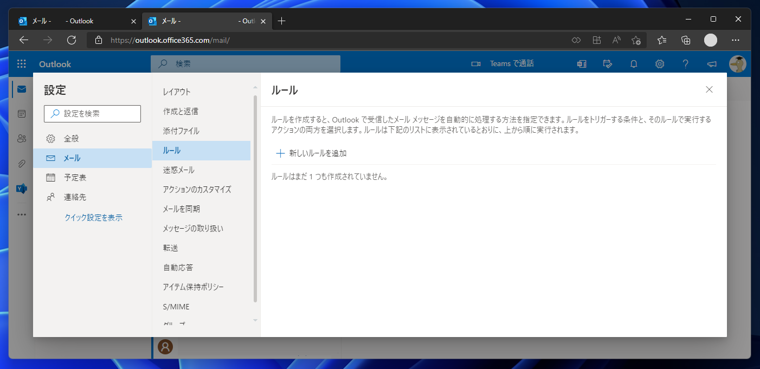Focus the 設定を検索 search field
This screenshot has height=369, width=760.
click(x=92, y=113)
